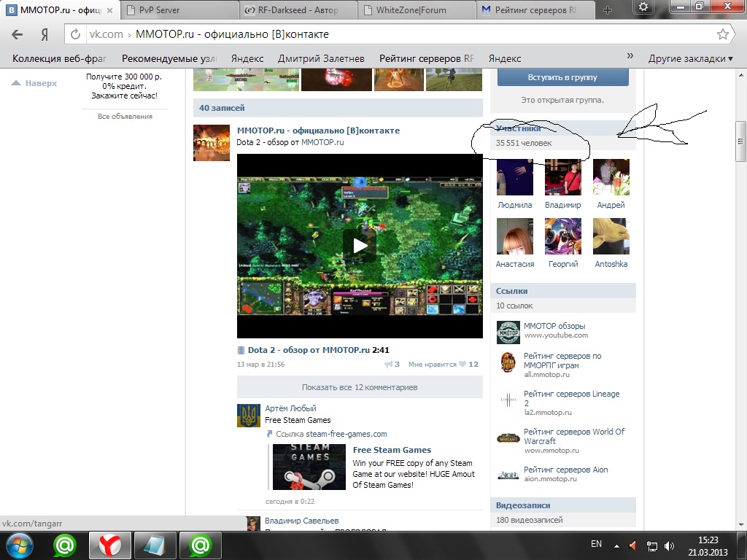Open Андрей's member photo
The image size is (747, 560).
[611, 177]
